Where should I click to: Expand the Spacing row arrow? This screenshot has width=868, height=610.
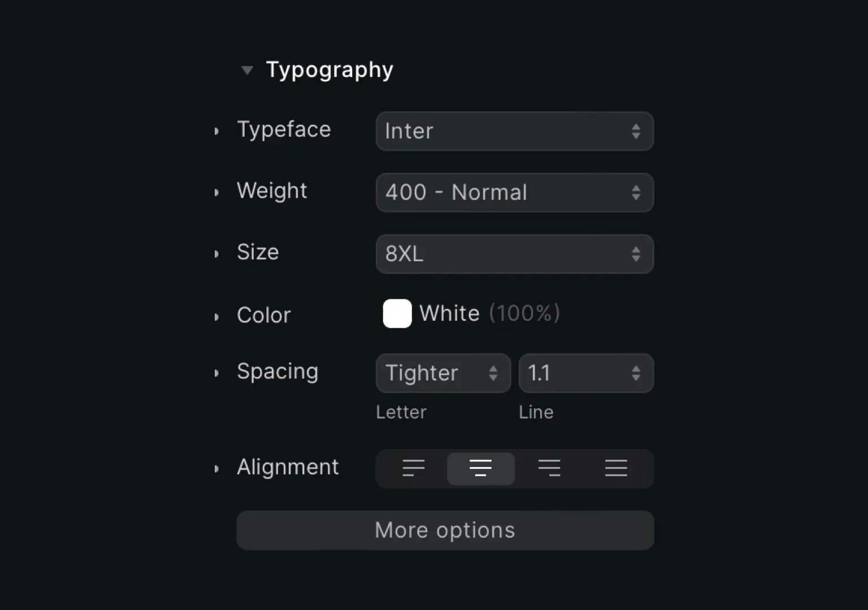pyautogui.click(x=216, y=373)
